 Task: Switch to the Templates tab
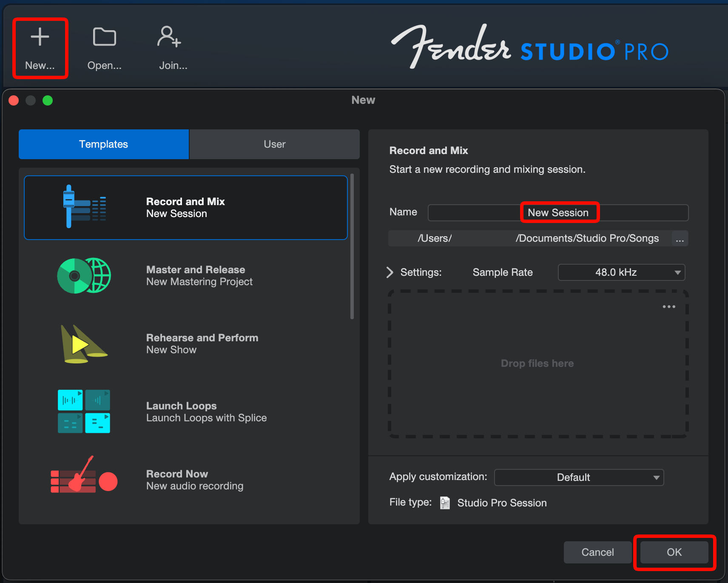[x=104, y=144]
